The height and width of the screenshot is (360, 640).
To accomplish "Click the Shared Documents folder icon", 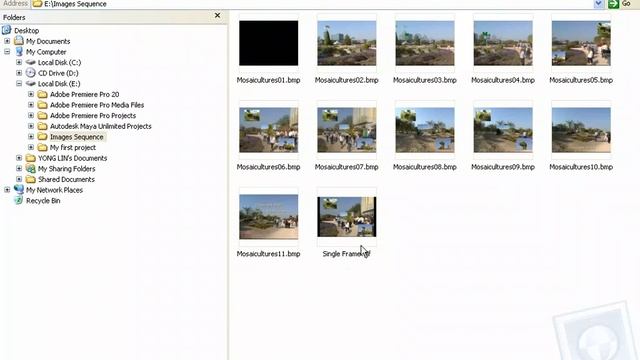I will (31, 179).
